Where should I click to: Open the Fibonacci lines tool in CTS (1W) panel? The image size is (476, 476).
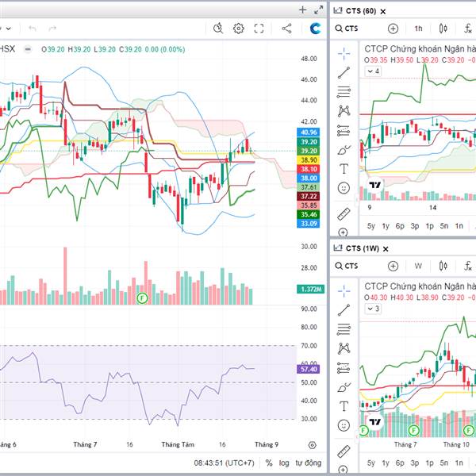pos(344,329)
